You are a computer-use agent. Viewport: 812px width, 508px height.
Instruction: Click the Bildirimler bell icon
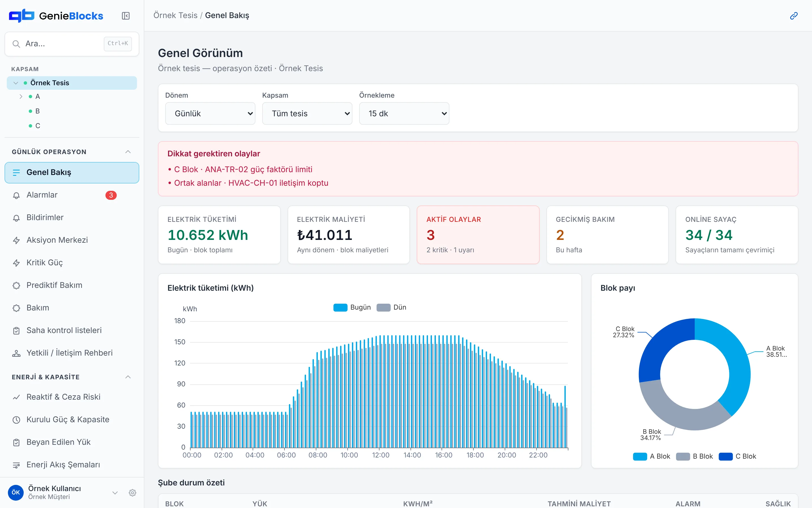[x=16, y=218]
